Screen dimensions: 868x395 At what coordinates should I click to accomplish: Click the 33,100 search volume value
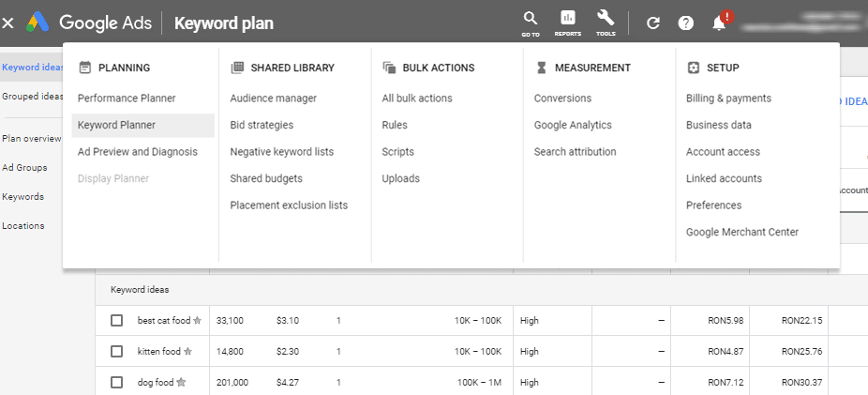(x=229, y=320)
